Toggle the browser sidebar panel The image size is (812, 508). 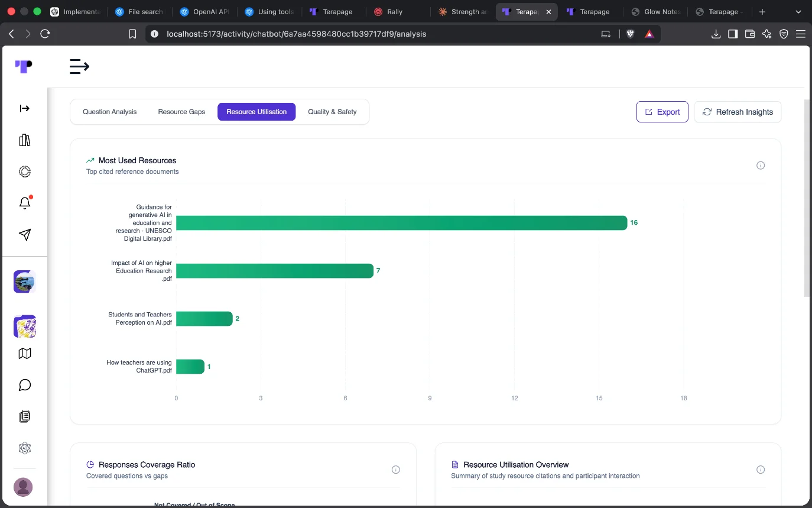[x=733, y=34]
